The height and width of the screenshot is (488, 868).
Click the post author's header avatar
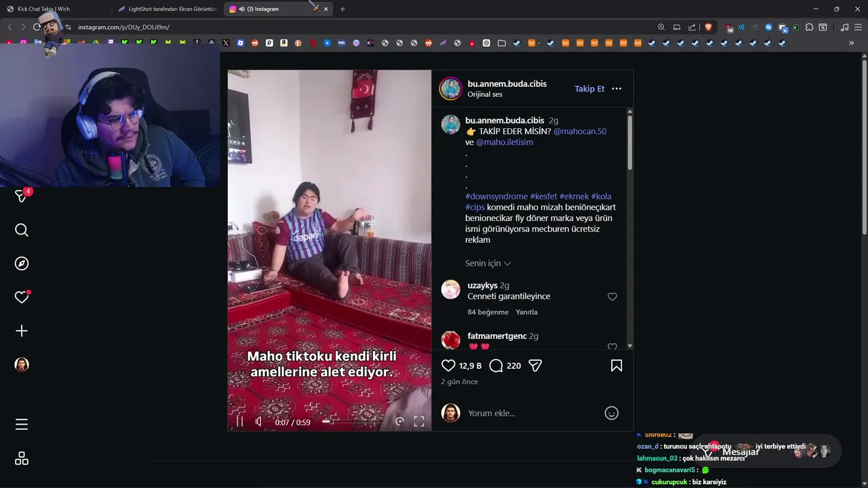point(450,89)
